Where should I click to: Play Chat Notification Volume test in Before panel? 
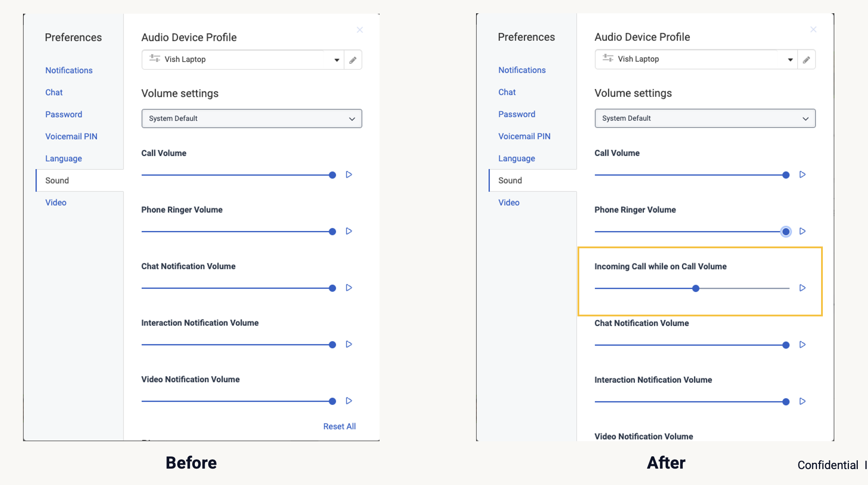point(349,288)
